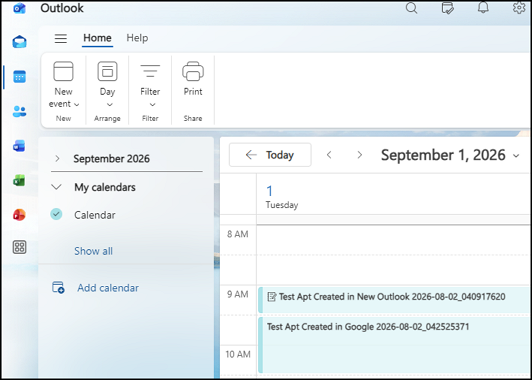Viewport: 532px width, 380px height.
Task: Open Test Apt Created in Google event
Action: pyautogui.click(x=394, y=345)
